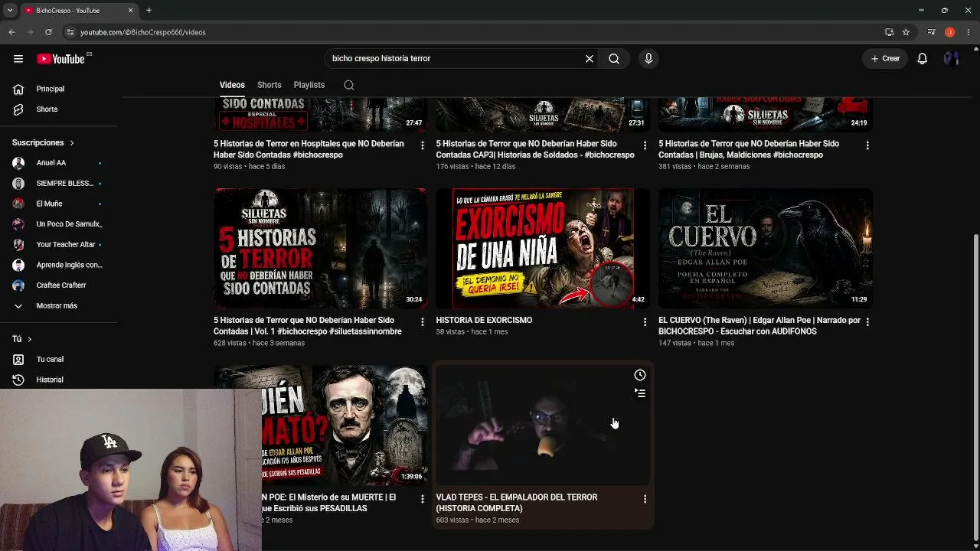Viewport: 980px width, 551px height.
Task: Open the VLAD TEPES video thumbnail
Action: [x=543, y=425]
